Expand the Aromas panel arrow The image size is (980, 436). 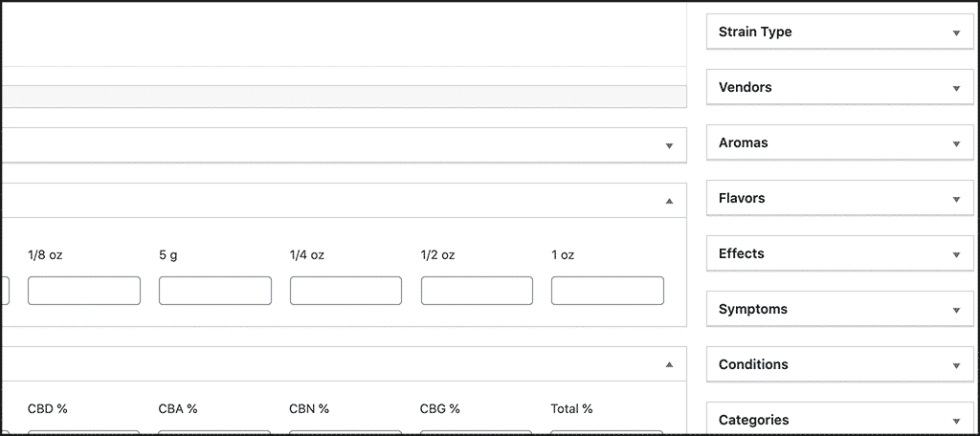[956, 143]
